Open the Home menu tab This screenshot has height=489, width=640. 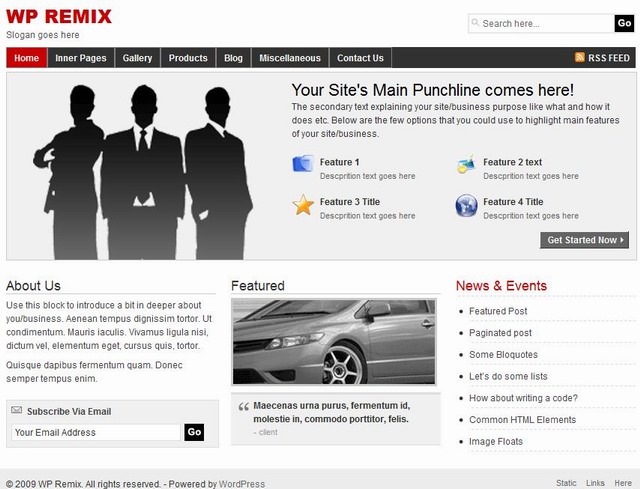[x=27, y=58]
